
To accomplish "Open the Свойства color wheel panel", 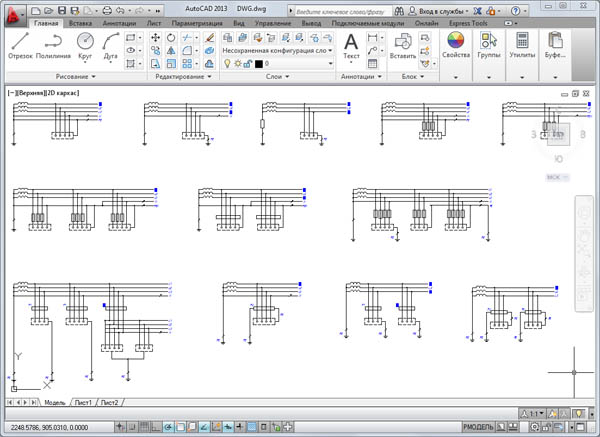I will click(456, 45).
